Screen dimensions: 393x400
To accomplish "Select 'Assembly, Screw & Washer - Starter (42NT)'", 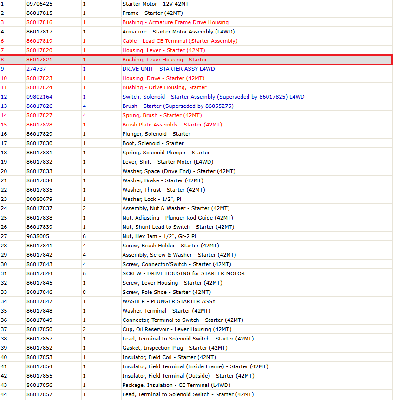I will coord(179,255).
